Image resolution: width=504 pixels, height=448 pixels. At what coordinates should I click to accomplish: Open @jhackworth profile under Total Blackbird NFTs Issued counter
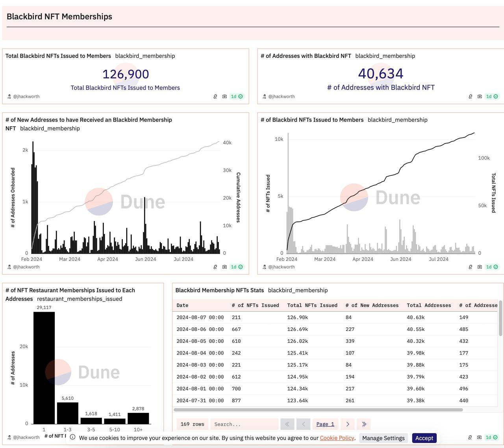coord(26,96)
